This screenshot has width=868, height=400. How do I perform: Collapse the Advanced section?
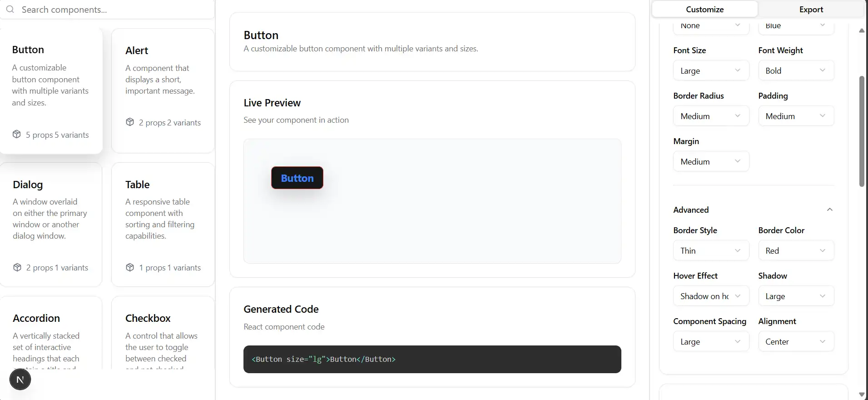coord(830,210)
